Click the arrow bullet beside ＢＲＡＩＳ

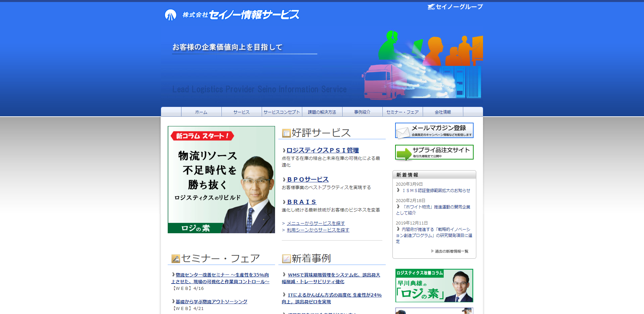[x=284, y=202]
